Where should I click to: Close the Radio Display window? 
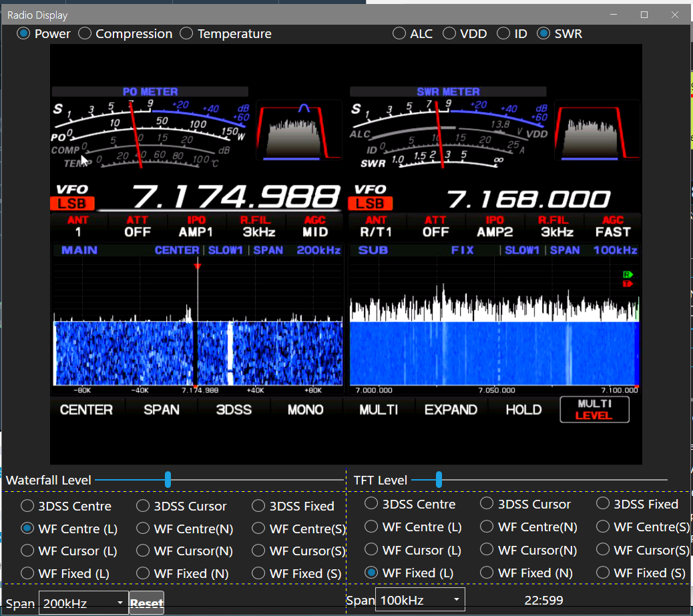pyautogui.click(x=675, y=15)
